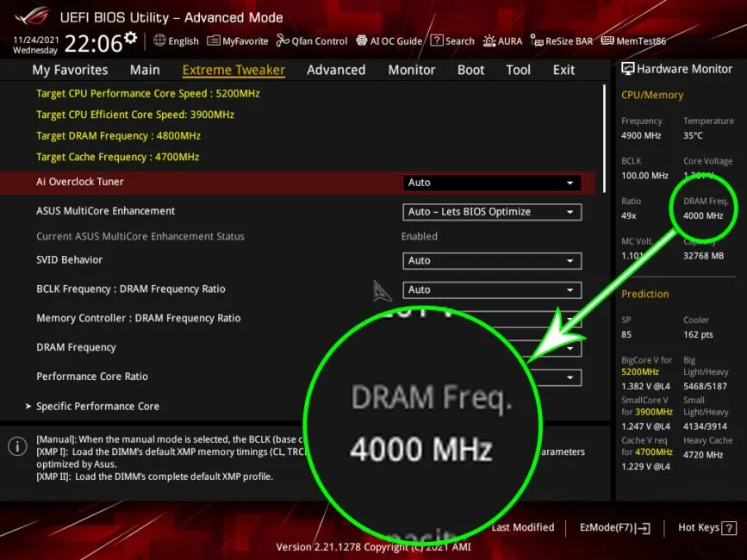Viewport: 747px width, 560px height.
Task: Select Memory Controller DRAM Frequency Ratio label
Action: coord(138,318)
